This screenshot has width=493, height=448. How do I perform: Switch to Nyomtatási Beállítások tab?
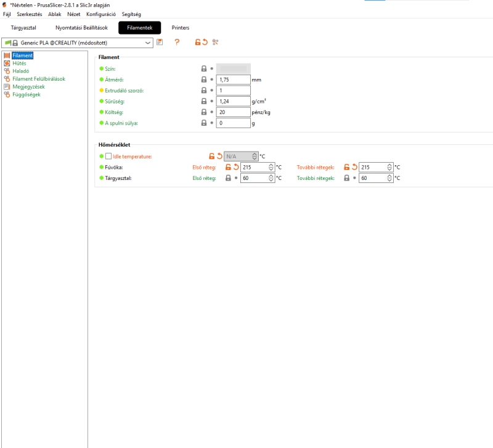click(82, 28)
